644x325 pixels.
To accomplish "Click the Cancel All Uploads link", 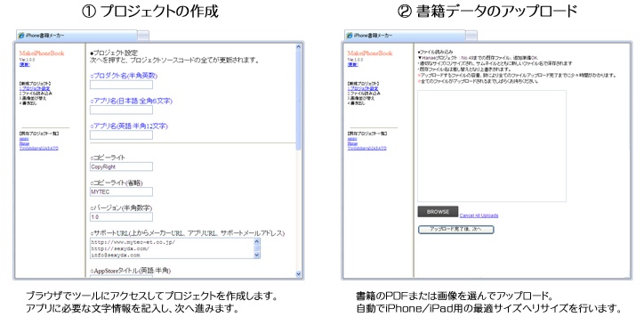I will coord(479,215).
